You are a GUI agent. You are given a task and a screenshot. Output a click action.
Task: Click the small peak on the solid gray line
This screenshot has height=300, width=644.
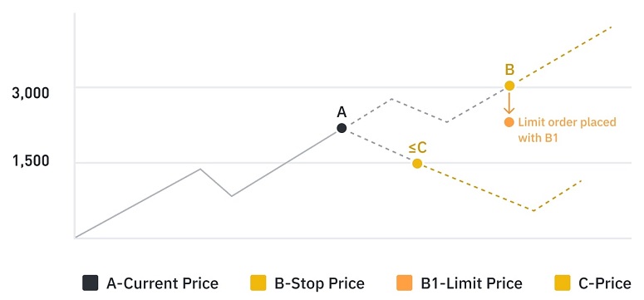click(x=200, y=169)
